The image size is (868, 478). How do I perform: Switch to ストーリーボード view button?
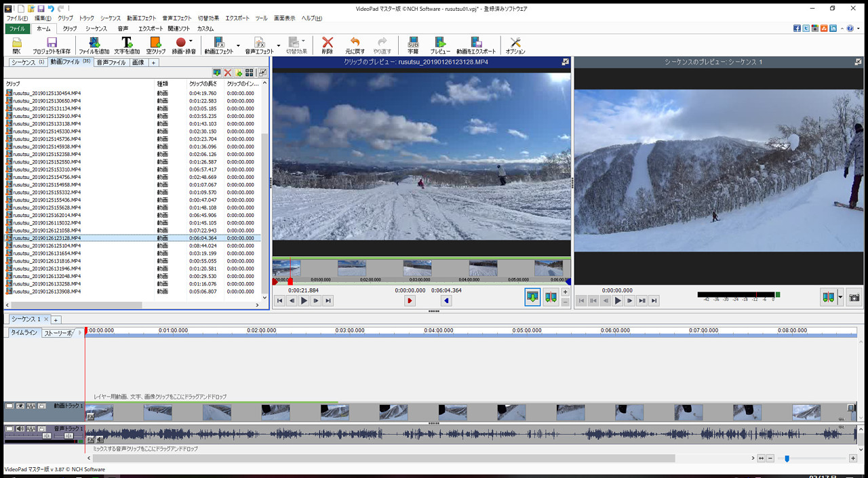[x=58, y=333]
